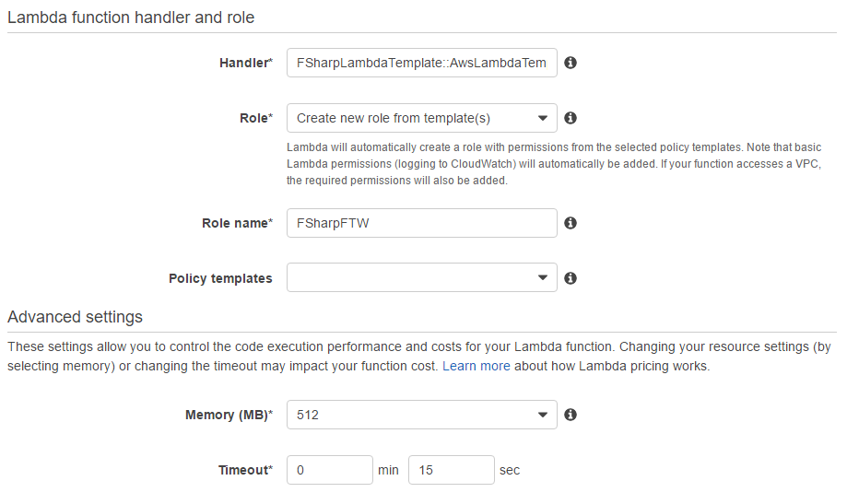Open the 'Create new role from template(s)' dropdown

pyautogui.click(x=421, y=118)
